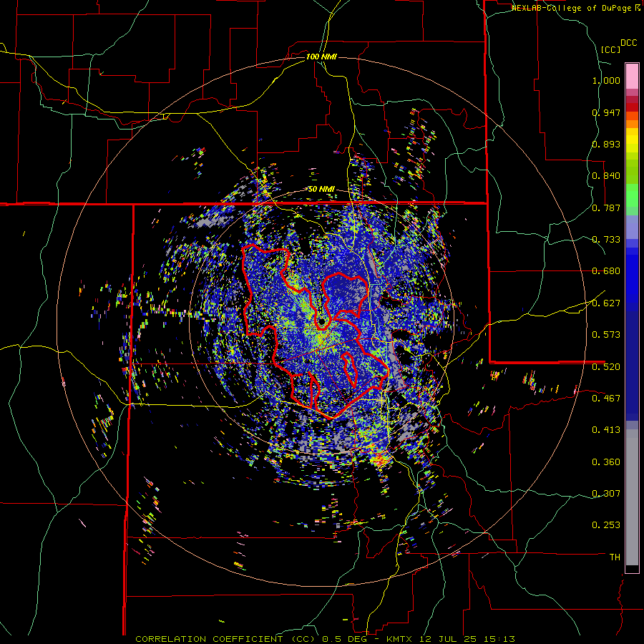This screenshot has height=644, width=644.
Task: Click the 1.000 value on the color scale
Action: tap(606, 80)
